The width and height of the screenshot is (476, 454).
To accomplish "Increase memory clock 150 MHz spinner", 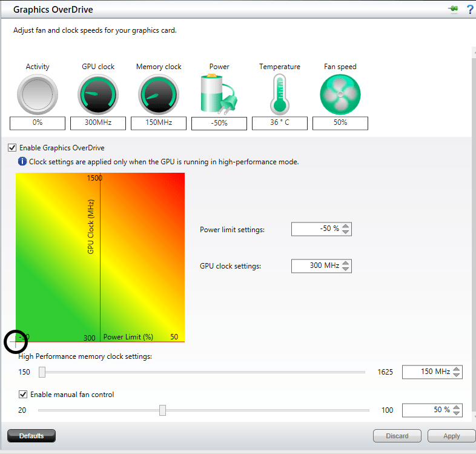I will [456, 369].
